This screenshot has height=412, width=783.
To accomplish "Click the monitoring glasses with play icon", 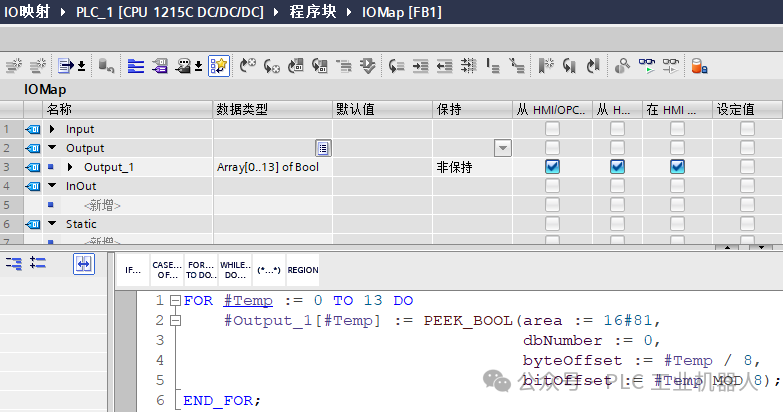I will [x=647, y=65].
